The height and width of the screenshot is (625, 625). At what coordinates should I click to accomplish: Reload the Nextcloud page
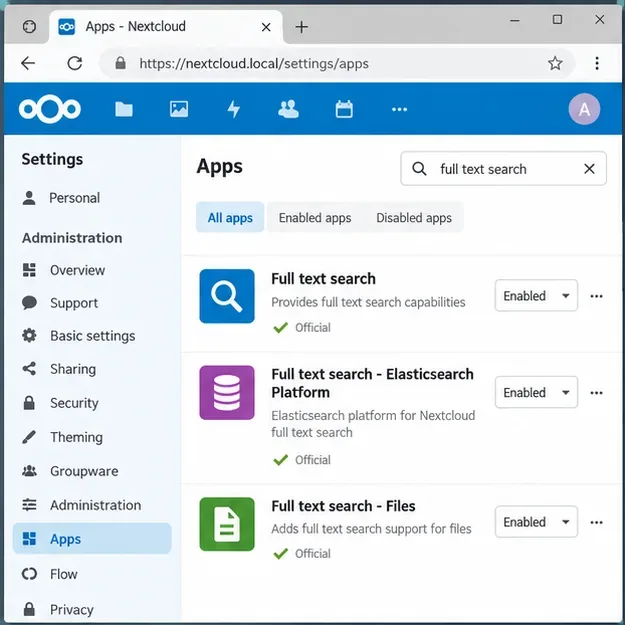(75, 63)
